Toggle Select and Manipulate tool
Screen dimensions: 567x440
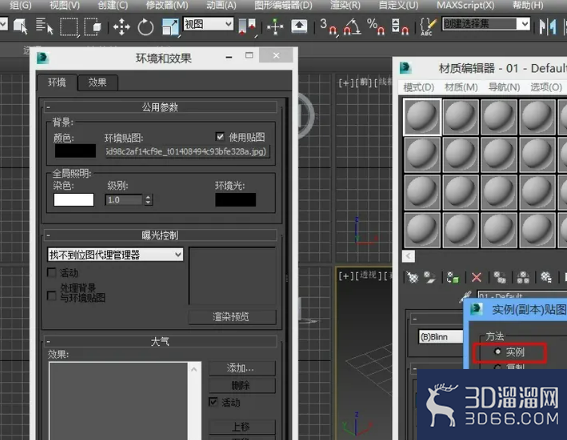pos(275,27)
